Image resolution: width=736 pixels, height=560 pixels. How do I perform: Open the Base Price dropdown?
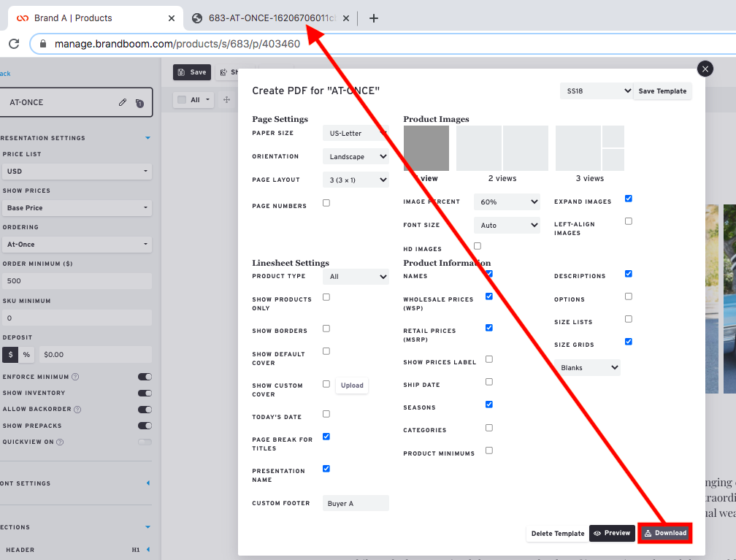click(x=77, y=208)
